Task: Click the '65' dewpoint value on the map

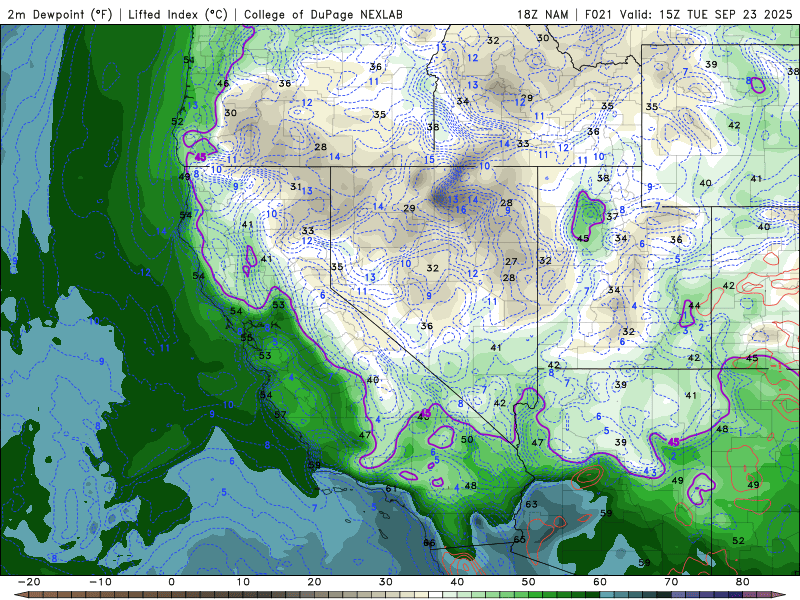Action: click(x=519, y=539)
